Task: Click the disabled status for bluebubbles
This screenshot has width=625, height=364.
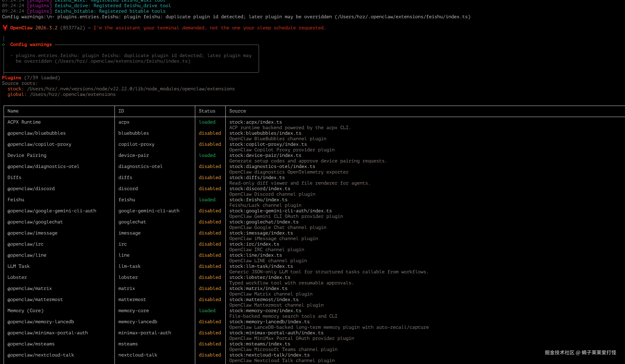Action: tap(210, 133)
